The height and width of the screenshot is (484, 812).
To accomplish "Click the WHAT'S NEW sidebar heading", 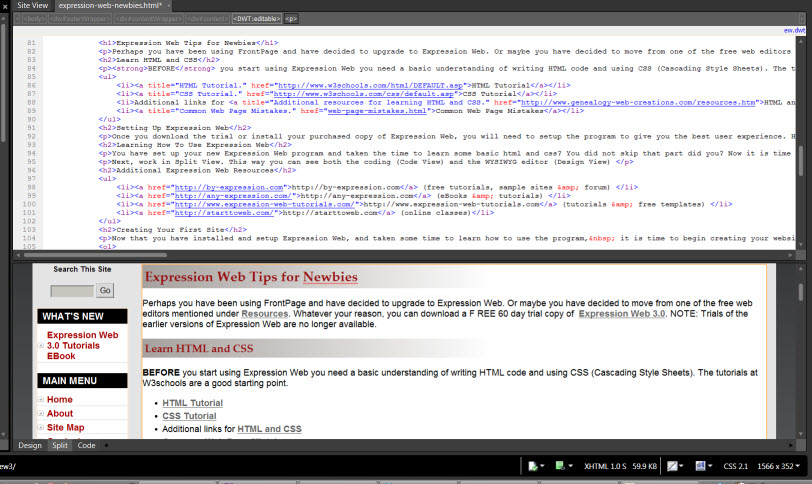I will 82,316.
